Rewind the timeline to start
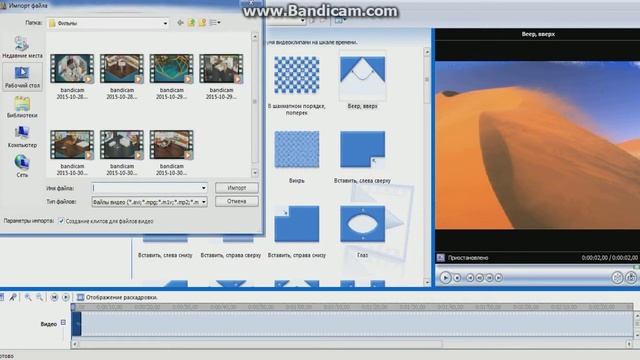Viewport: 640px width, 360px height. pyautogui.click(x=54, y=297)
